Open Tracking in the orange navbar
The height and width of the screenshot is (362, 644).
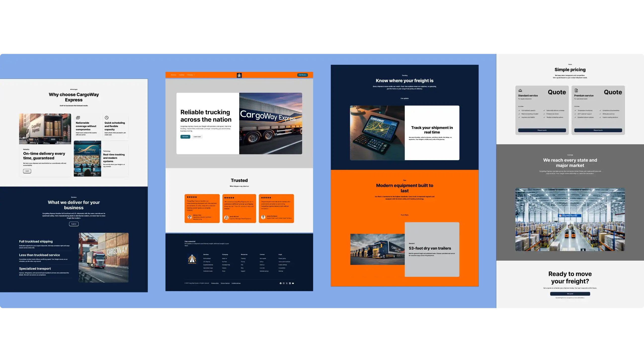click(x=182, y=75)
